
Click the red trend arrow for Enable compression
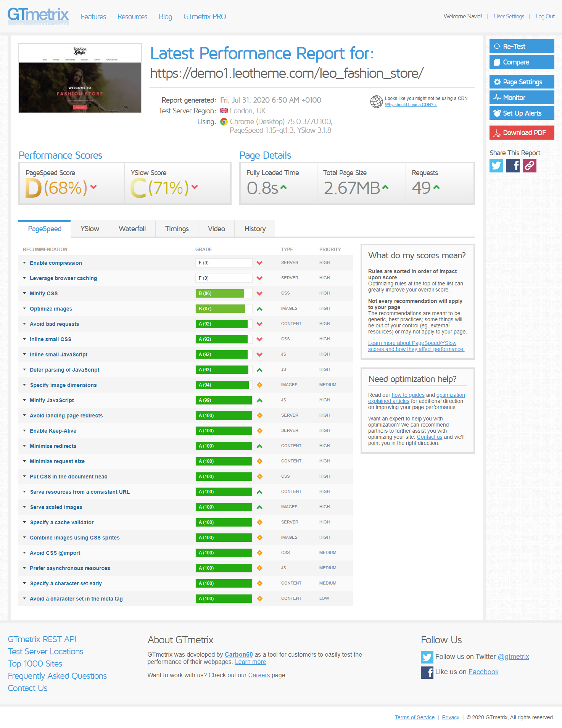pyautogui.click(x=259, y=263)
